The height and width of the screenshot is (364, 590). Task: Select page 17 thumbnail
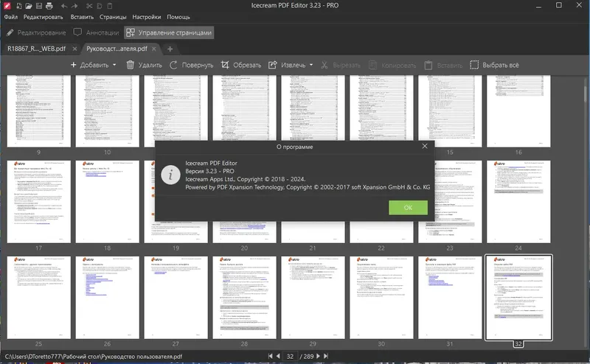click(x=39, y=202)
